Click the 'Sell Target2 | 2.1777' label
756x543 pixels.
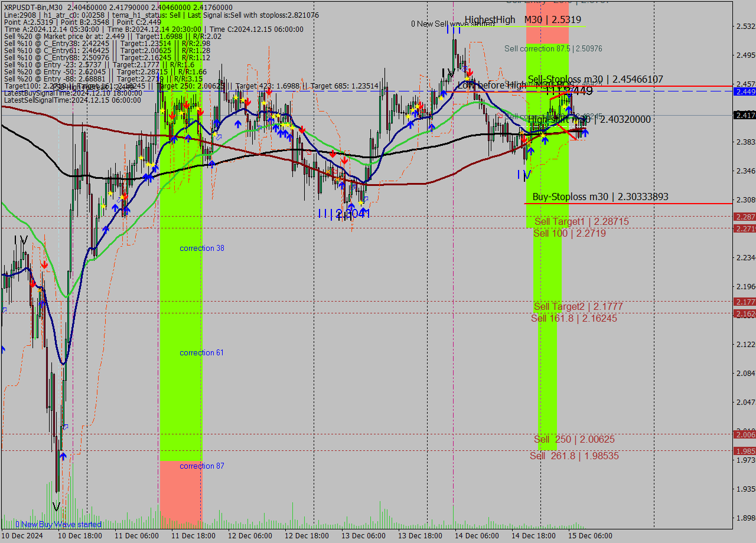coord(578,307)
